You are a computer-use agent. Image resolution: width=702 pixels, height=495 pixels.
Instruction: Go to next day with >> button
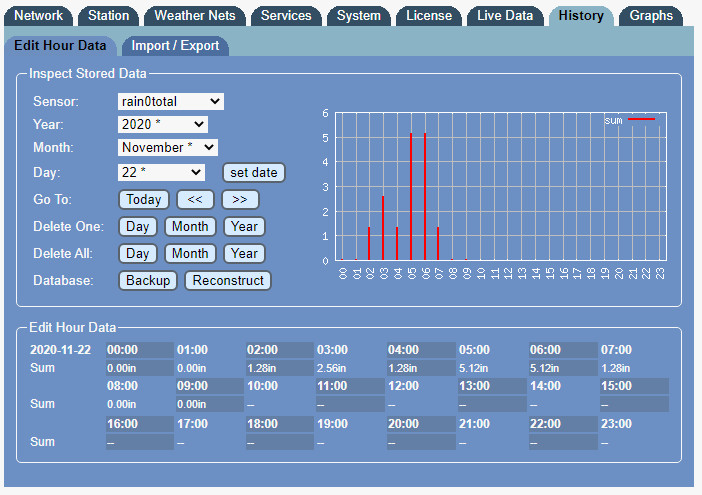(240, 200)
